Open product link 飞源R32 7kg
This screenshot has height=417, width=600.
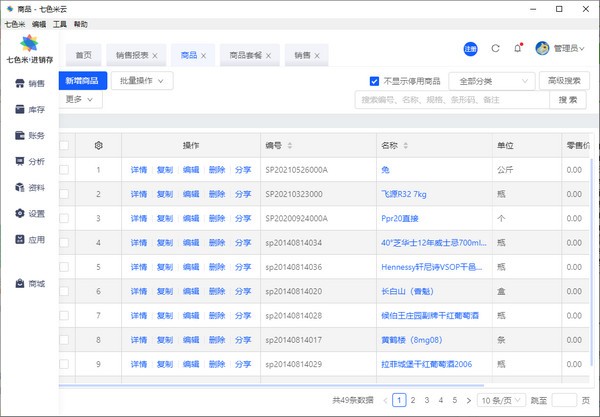point(404,194)
